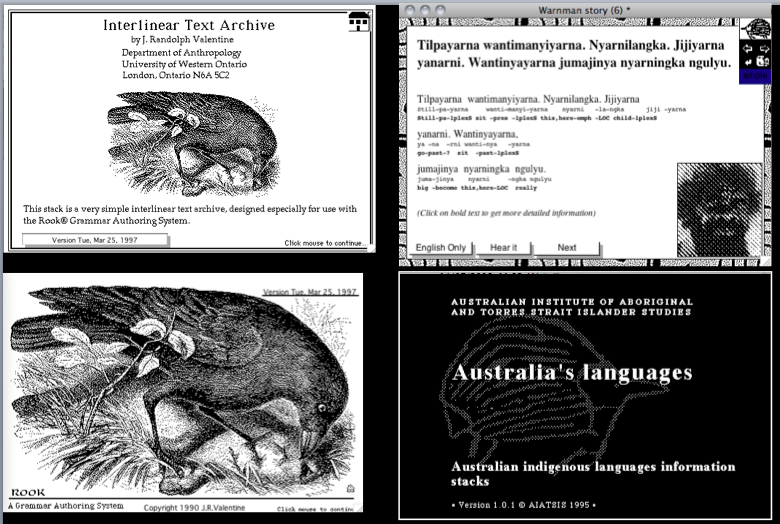This screenshot has width=780, height=524.
Task: Minimize the Warnman story window
Action: [425, 10]
